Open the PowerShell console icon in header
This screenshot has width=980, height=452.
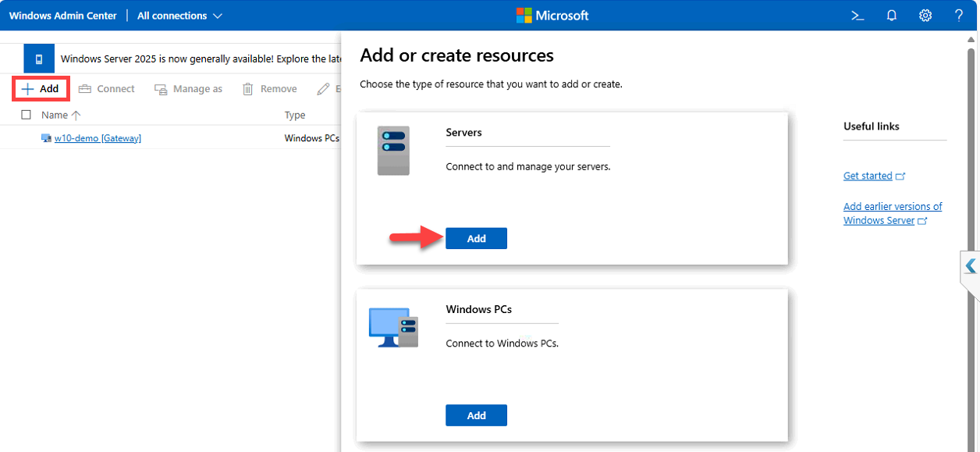(857, 16)
